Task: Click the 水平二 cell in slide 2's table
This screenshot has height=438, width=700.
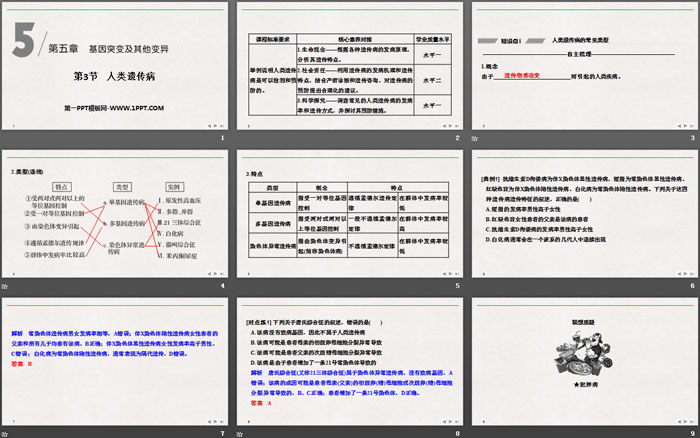Action: click(432, 80)
